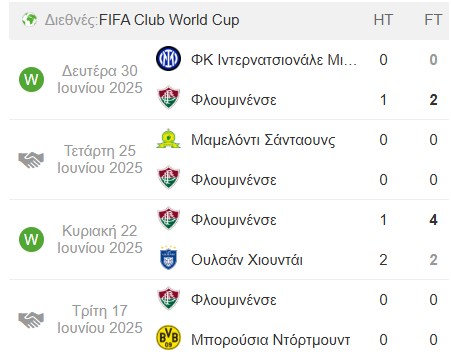Click Fluminense crest in the Inter match
This screenshot has width=451, height=360.
[x=168, y=97]
